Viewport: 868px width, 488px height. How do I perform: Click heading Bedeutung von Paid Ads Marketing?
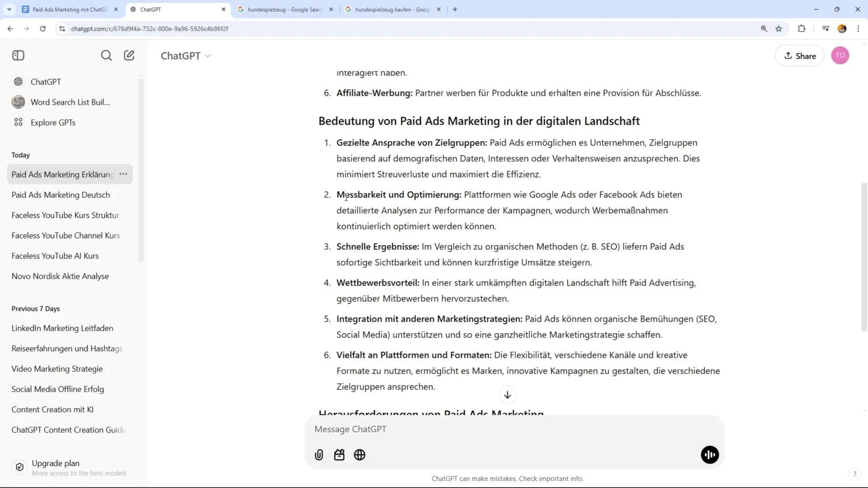[x=479, y=121]
